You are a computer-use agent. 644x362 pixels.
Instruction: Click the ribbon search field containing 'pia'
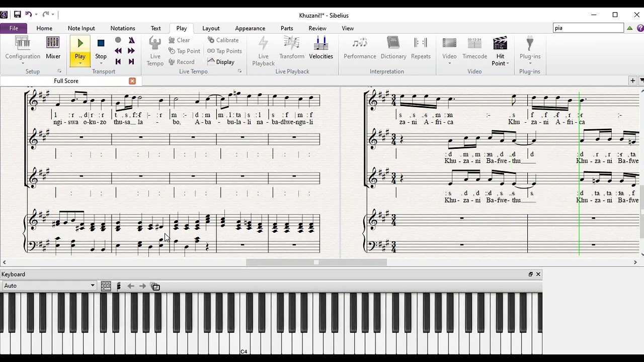click(588, 28)
